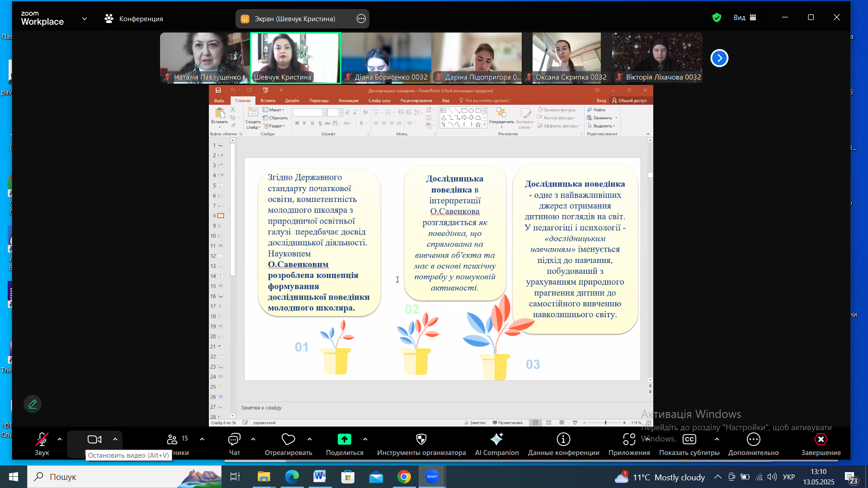868x488 pixels.
Task: Open Microsoft Word from the taskbar
Action: pos(320,477)
